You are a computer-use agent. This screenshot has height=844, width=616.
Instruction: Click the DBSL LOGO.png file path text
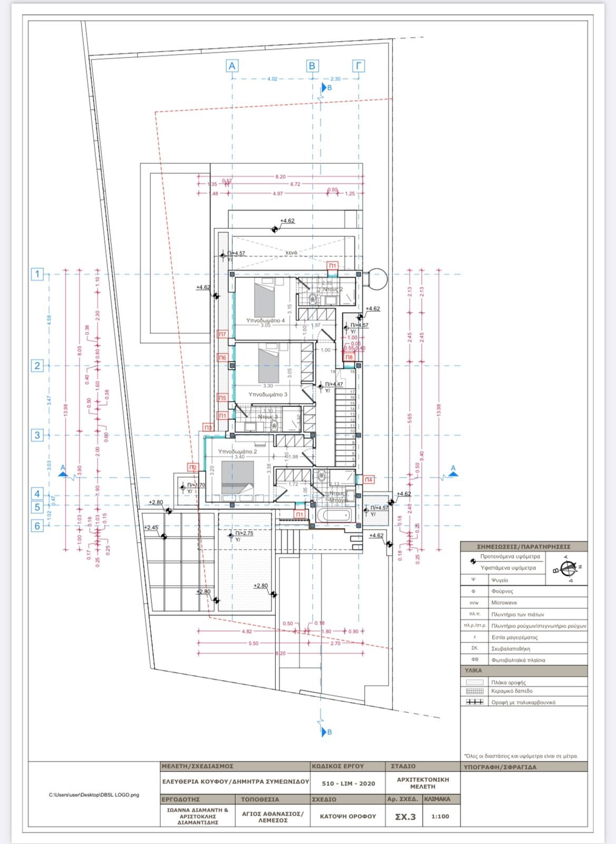tap(94, 794)
